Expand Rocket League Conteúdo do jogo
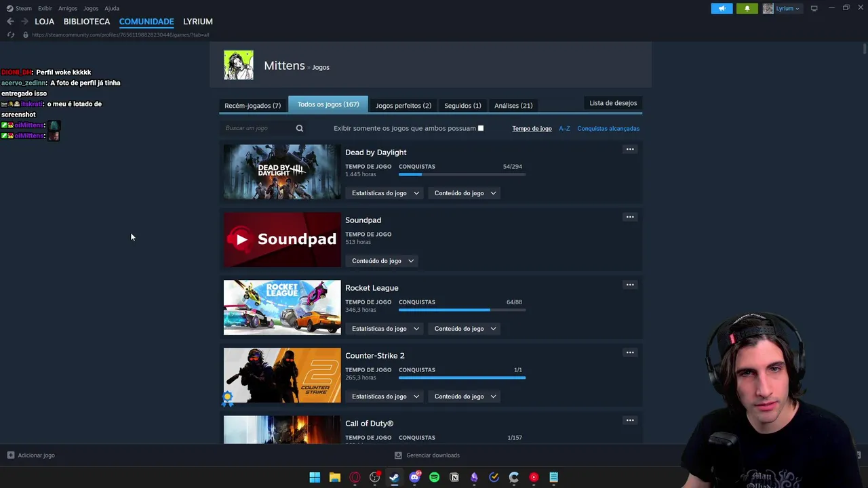The width and height of the screenshot is (868, 488). [x=465, y=329]
